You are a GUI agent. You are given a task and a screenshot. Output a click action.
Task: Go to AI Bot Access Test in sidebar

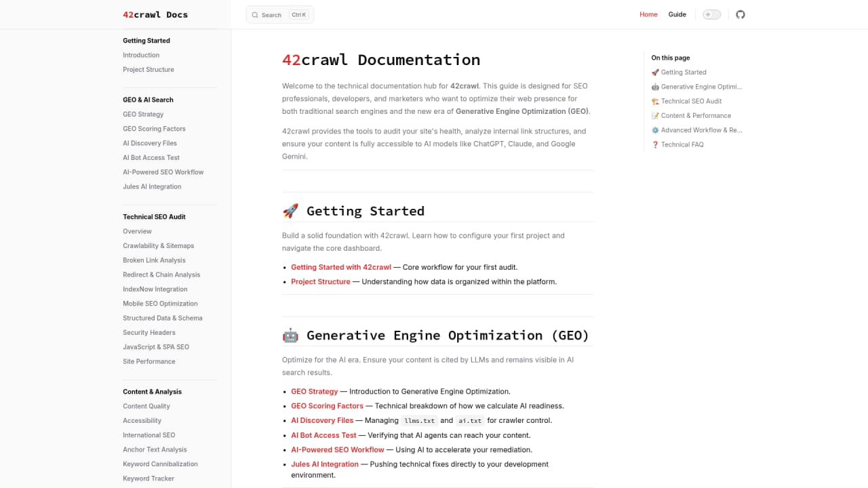[151, 158]
